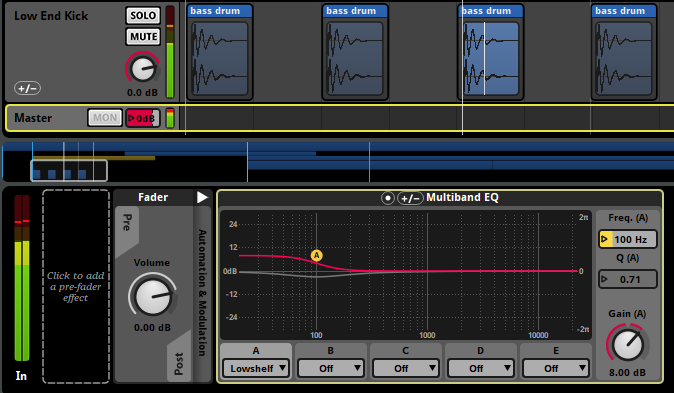Select the band A tab label
674x393 pixels.
point(256,350)
